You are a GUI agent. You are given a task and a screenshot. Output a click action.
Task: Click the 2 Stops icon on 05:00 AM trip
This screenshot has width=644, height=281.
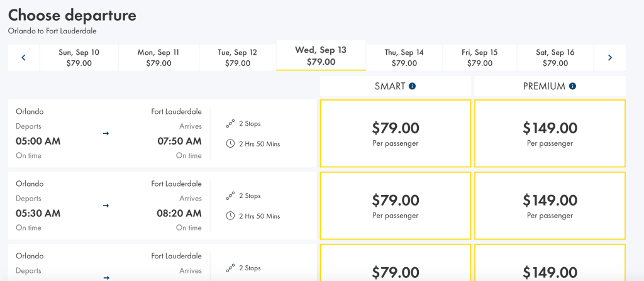[x=230, y=124]
